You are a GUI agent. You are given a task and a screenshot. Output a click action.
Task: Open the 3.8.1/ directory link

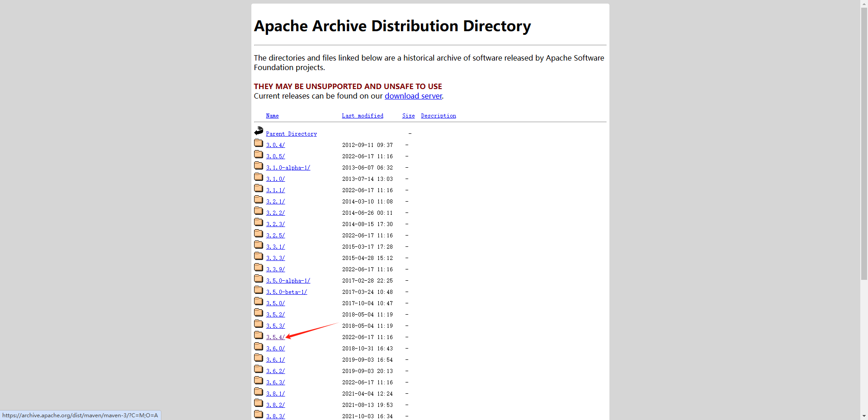275,394
